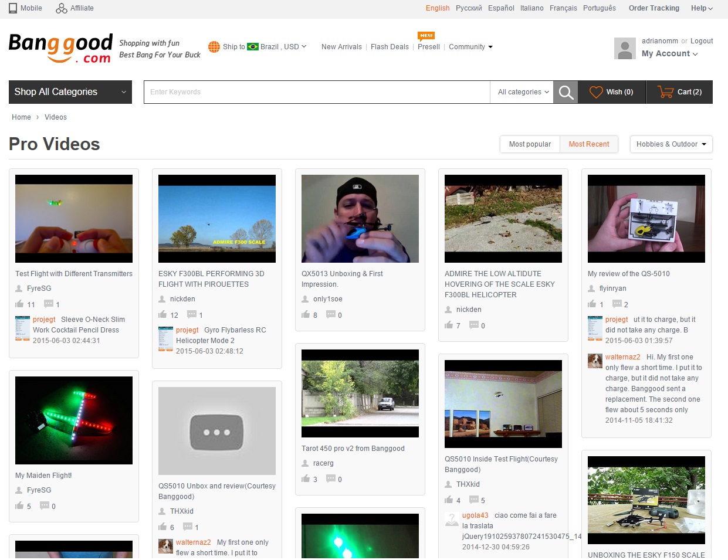Play the My review of the QS-5010 thumbnail
The image size is (728, 560).
(x=646, y=219)
